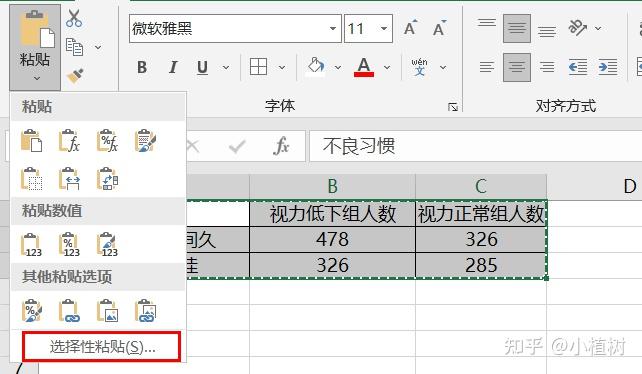Choose Paste as Picture option
Viewport: 642px width, 374px height.
[107, 311]
